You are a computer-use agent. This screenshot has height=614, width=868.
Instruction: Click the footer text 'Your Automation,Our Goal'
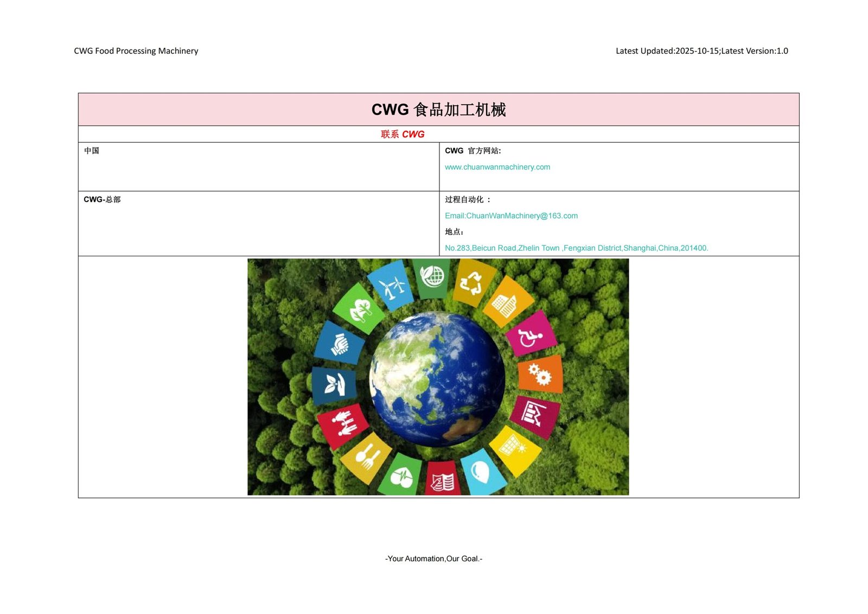tap(433, 559)
